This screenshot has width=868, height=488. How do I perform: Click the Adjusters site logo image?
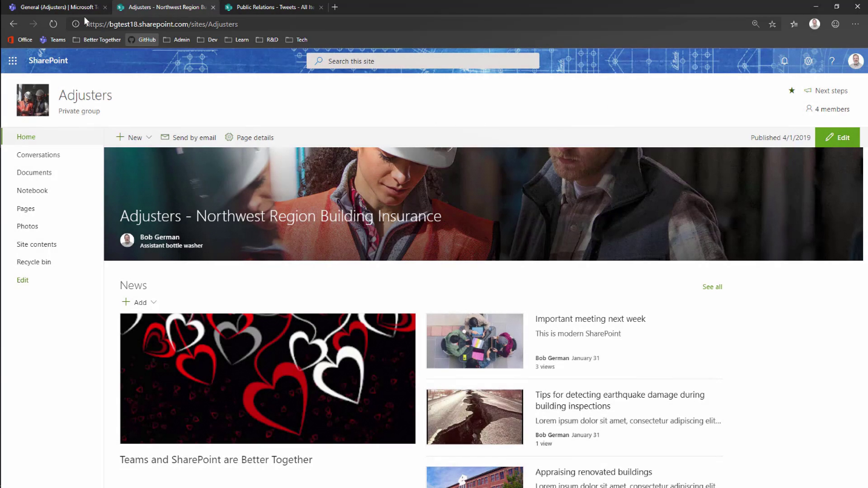33,100
